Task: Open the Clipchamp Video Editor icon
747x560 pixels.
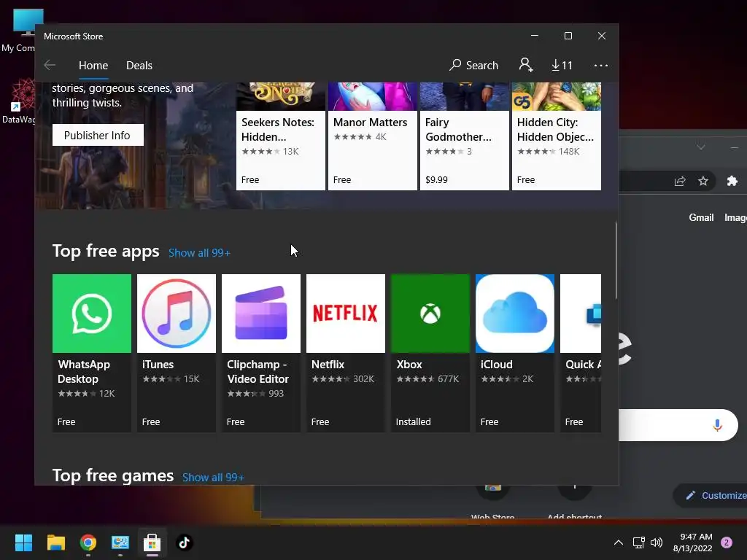Action: [261, 314]
